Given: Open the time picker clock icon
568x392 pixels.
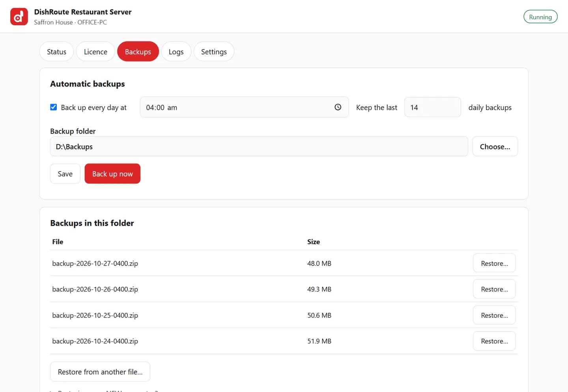Looking at the screenshot, I should (x=338, y=107).
